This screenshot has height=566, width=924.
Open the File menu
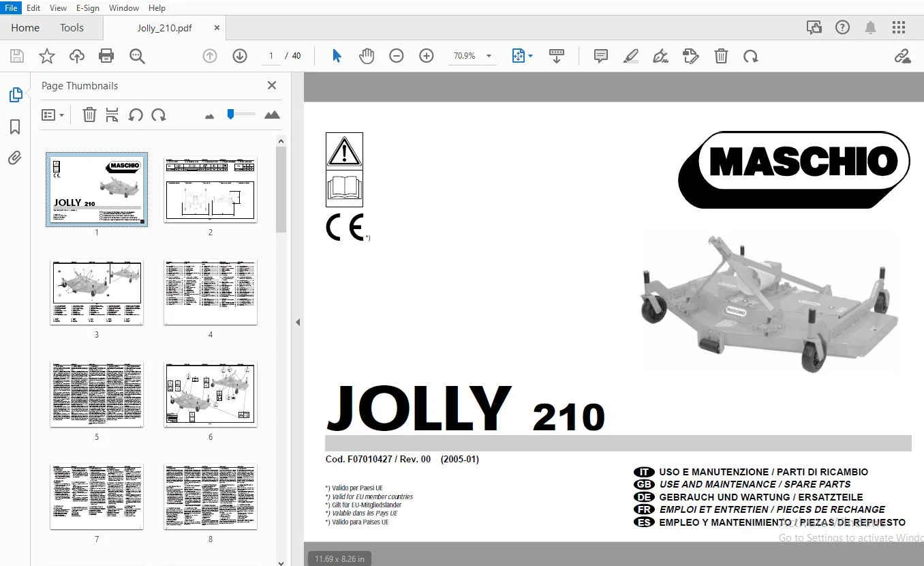12,8
